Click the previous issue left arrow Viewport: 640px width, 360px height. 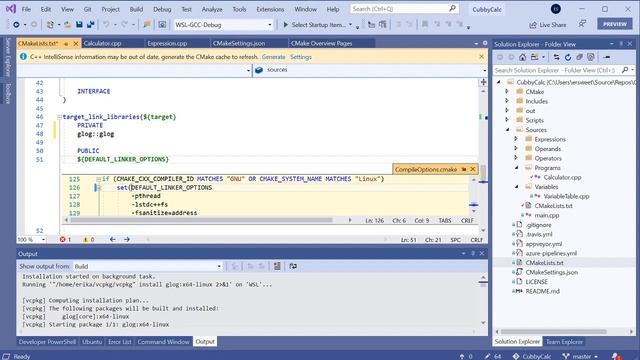[113, 240]
